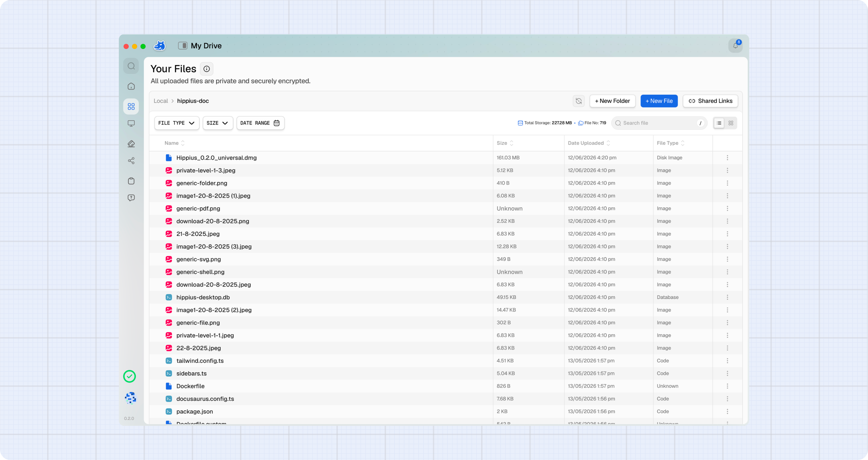
Task: Open Shared Links
Action: pyautogui.click(x=710, y=101)
